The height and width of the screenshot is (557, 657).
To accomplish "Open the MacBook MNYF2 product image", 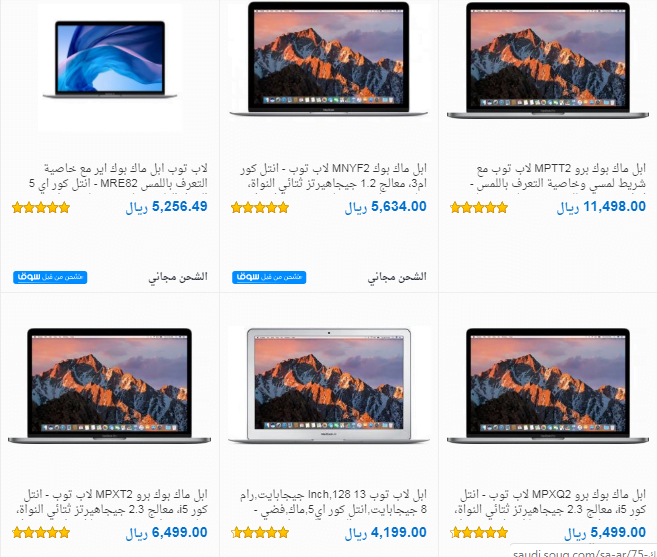I will coord(329,59).
